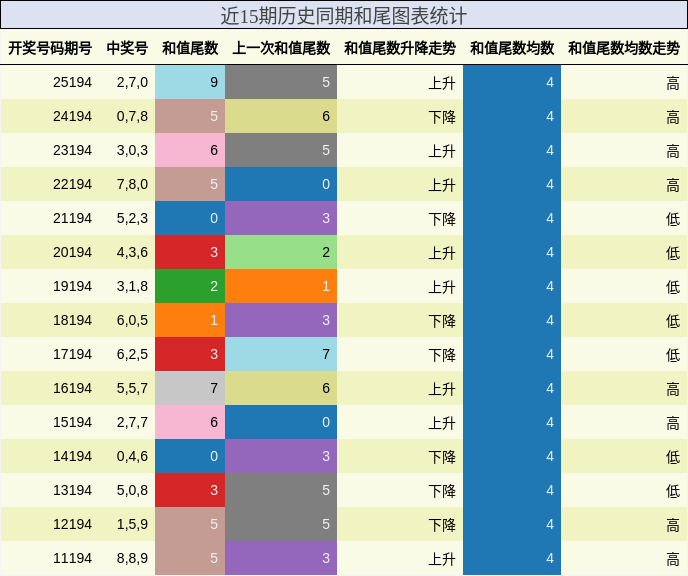Click winning numbers 6,2,5
The image size is (688, 576).
[132, 354]
